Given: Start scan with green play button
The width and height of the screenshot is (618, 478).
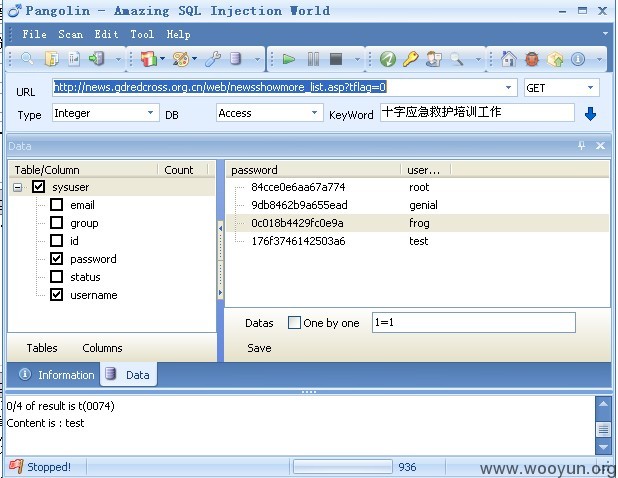Looking at the screenshot, I should (x=289, y=60).
